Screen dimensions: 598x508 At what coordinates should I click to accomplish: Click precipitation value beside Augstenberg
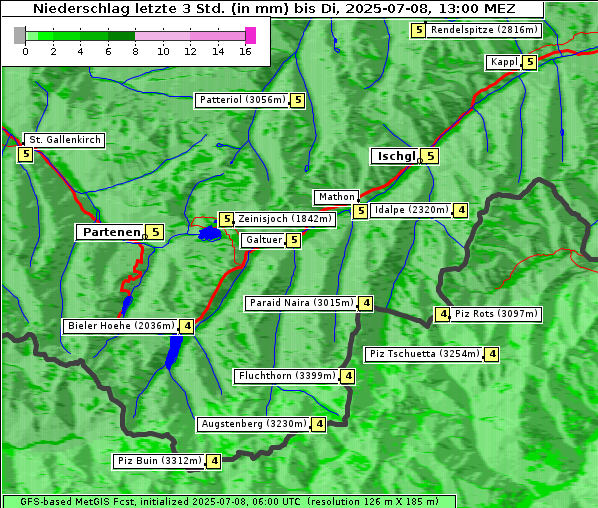(x=319, y=424)
